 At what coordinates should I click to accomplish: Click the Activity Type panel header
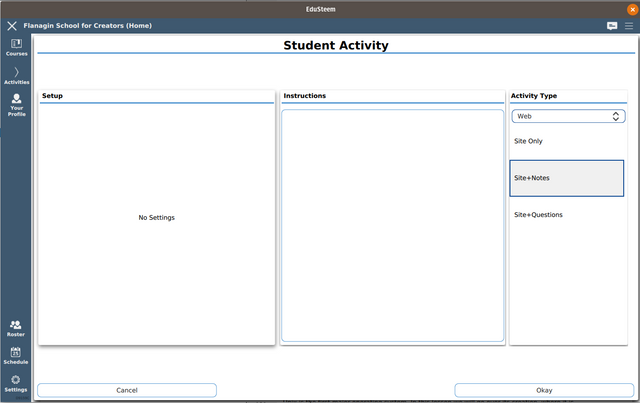tap(534, 96)
